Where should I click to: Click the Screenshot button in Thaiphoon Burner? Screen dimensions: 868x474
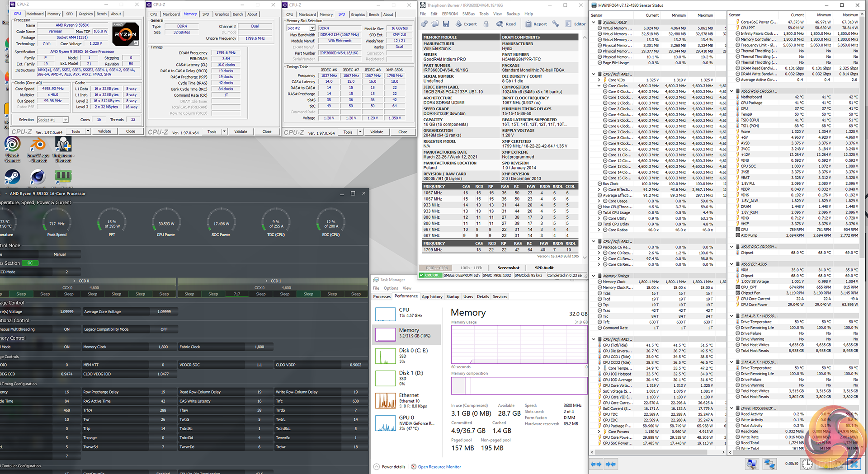point(508,268)
